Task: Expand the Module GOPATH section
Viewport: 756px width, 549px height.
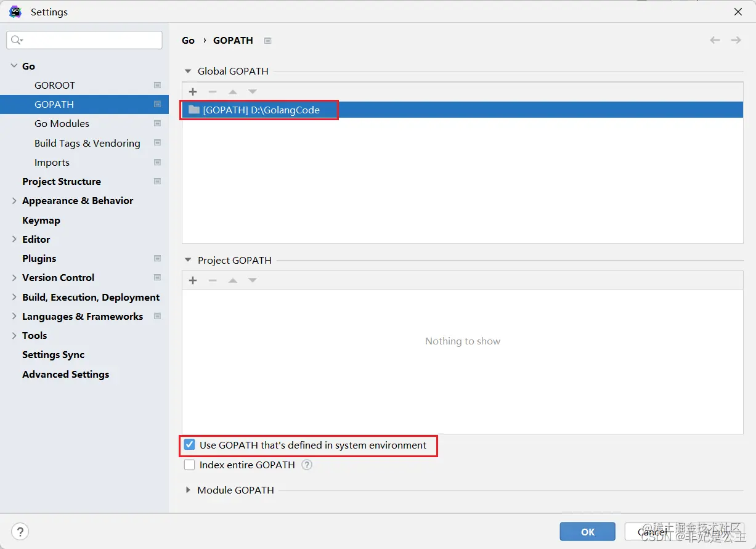Action: point(188,490)
